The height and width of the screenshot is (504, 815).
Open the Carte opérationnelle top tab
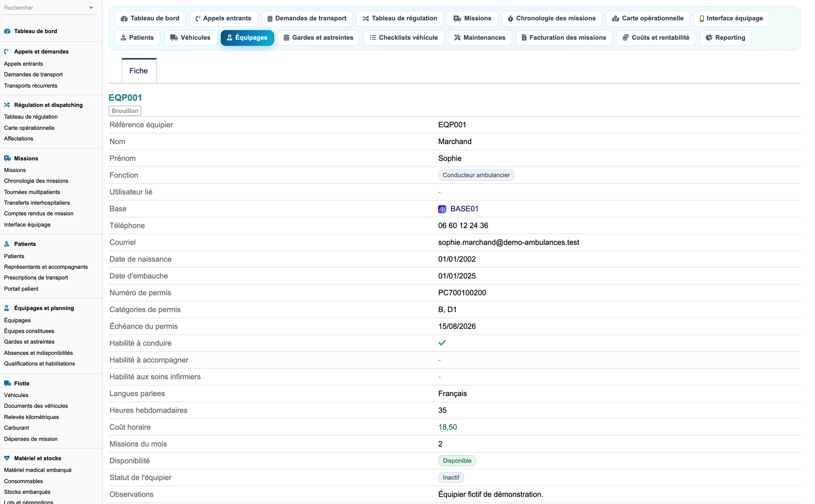point(647,18)
